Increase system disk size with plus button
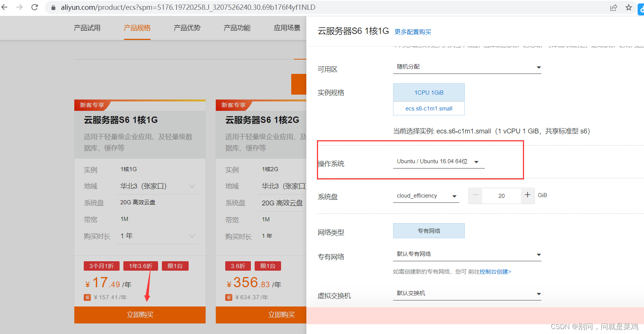The width and height of the screenshot is (644, 334). pyautogui.click(x=527, y=195)
